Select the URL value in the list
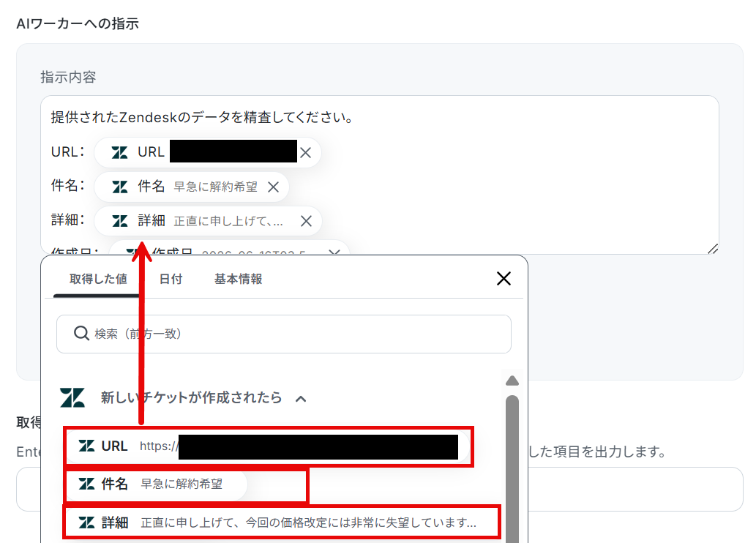 click(x=268, y=446)
